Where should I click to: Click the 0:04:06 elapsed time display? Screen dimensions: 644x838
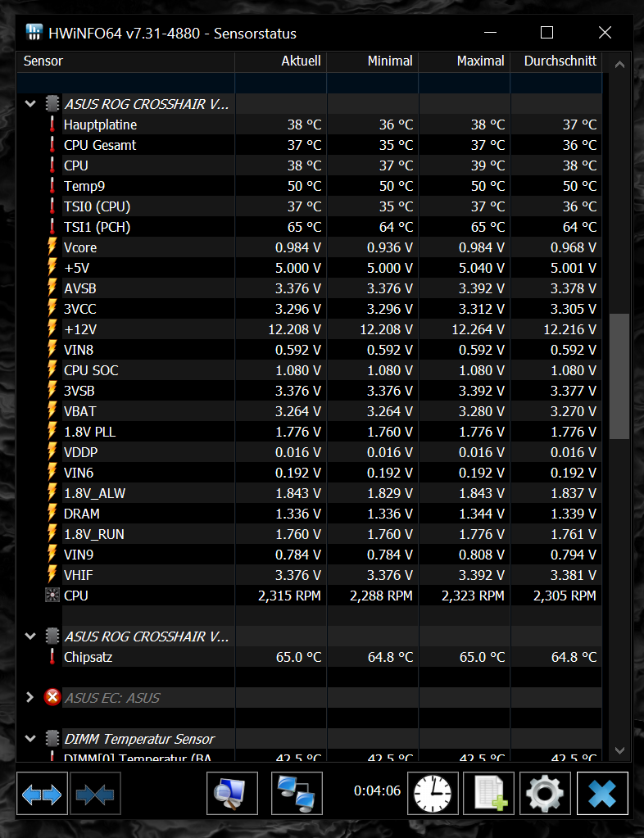click(x=378, y=790)
